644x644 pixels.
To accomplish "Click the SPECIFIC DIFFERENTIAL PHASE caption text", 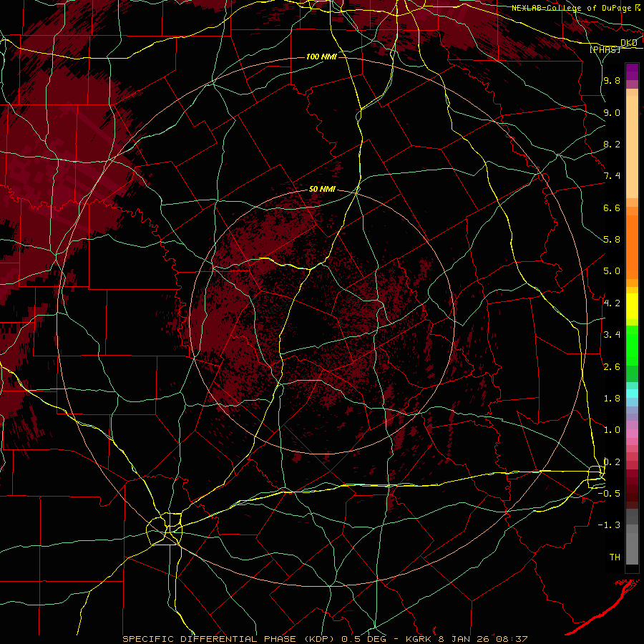I will 209,639.
